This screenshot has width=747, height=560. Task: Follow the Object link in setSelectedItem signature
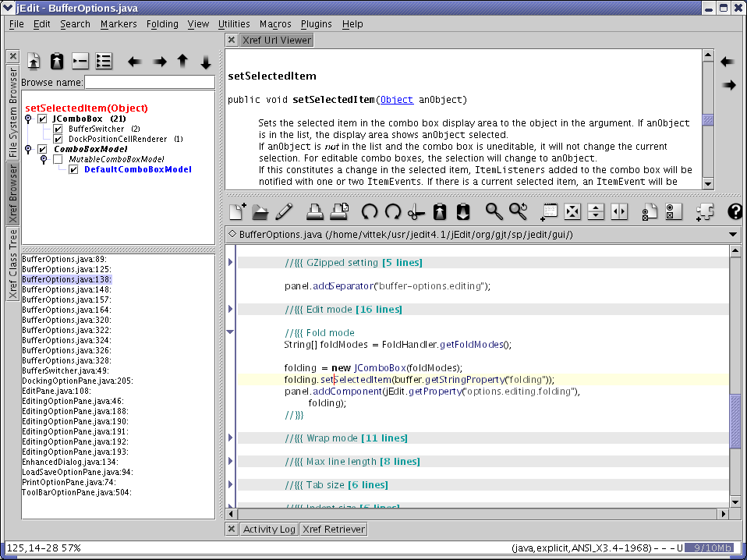(x=396, y=100)
